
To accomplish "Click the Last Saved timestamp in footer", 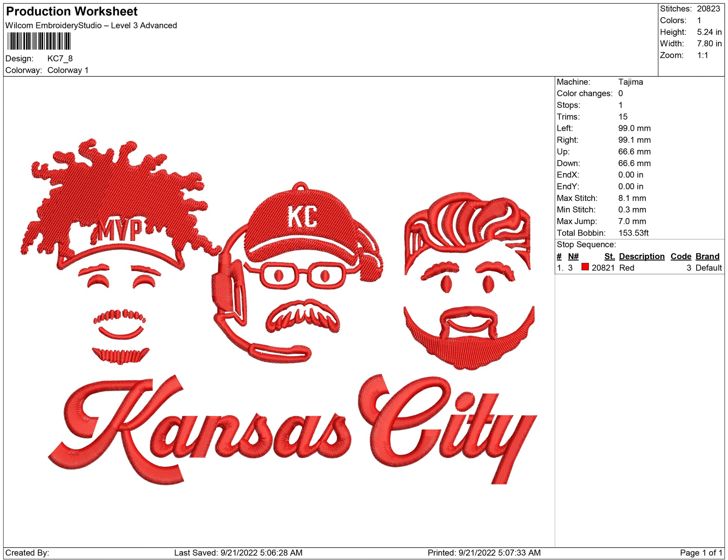I will (x=238, y=553).
